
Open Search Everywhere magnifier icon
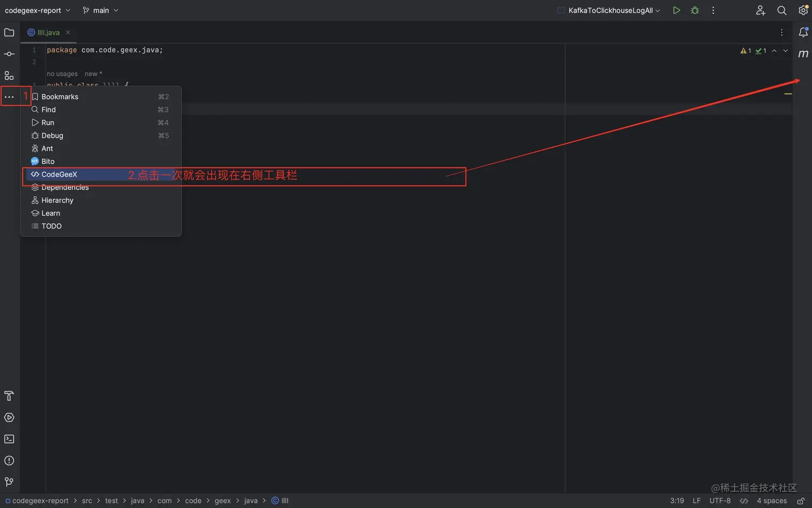pos(782,10)
